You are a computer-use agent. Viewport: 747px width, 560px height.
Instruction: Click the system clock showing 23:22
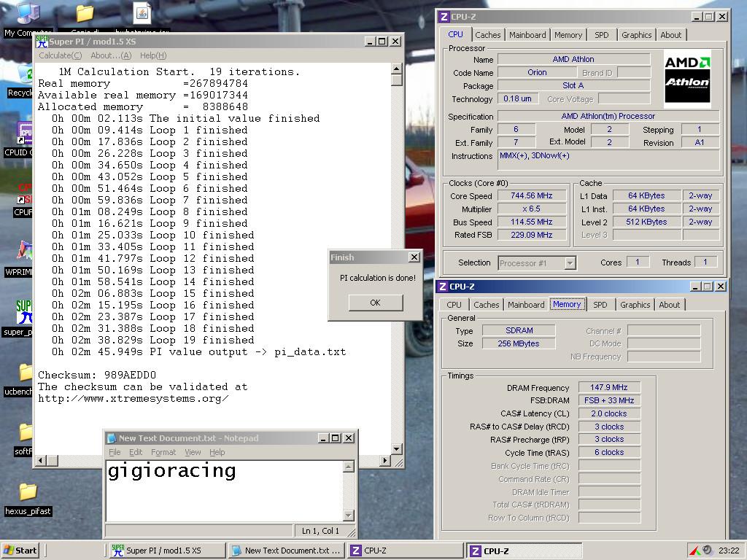pos(729,551)
